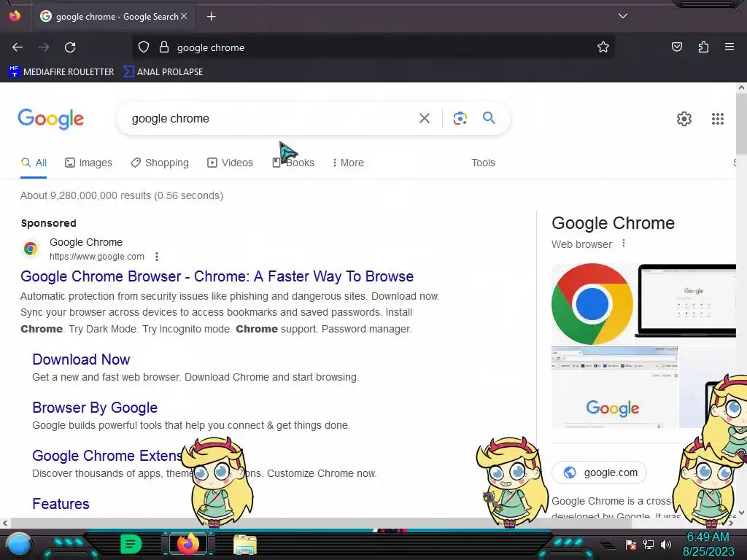The height and width of the screenshot is (560, 747).
Task: Click the horizontal scrollbar at page bottom
Action: click(x=321, y=524)
